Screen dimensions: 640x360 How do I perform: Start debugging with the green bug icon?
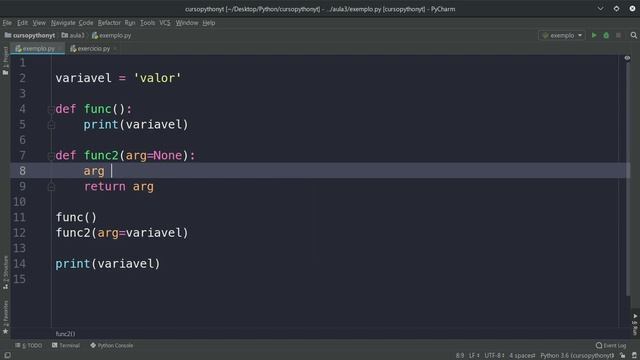[x=606, y=36]
